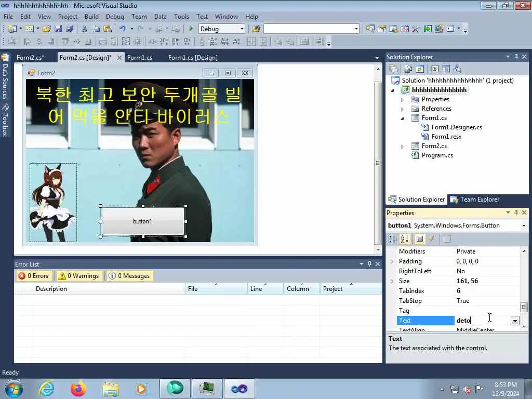Undo the last action via the toolbar
Screen dimensions: 532x399
tap(123, 29)
